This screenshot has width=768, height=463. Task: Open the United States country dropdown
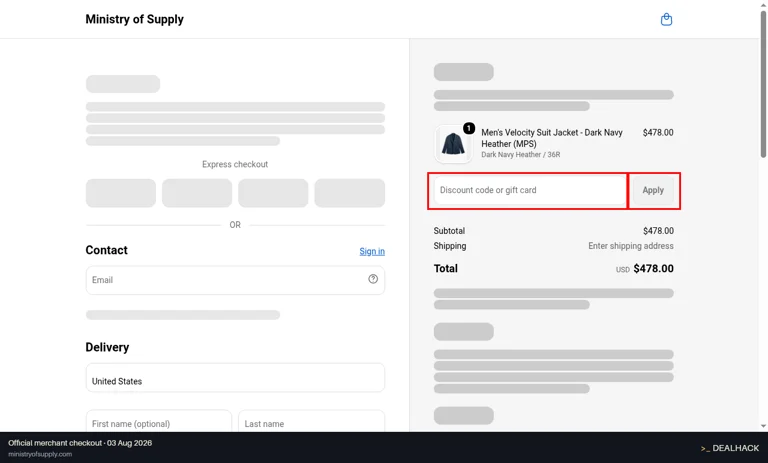click(235, 377)
